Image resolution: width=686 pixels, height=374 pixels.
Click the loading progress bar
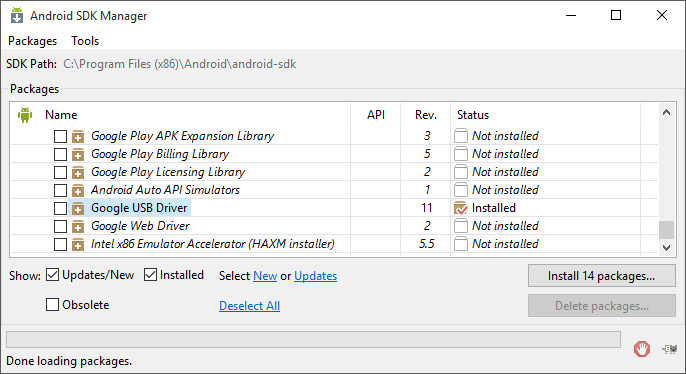click(313, 339)
